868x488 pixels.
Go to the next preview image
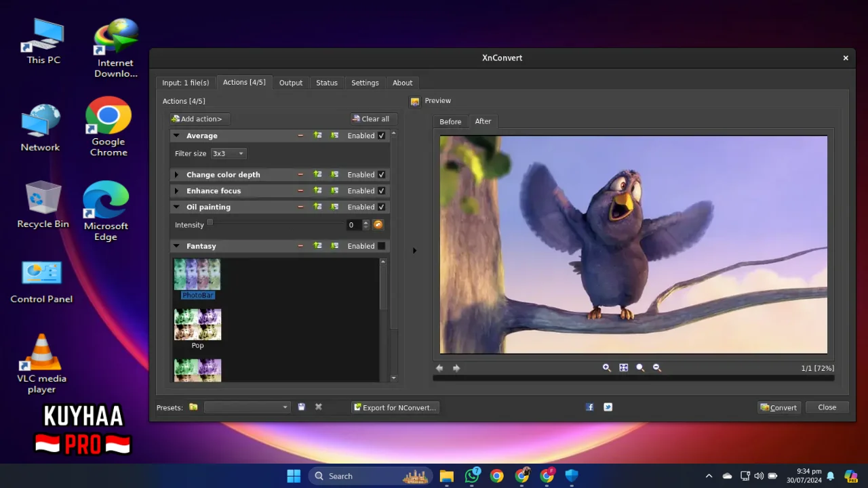[456, 368]
